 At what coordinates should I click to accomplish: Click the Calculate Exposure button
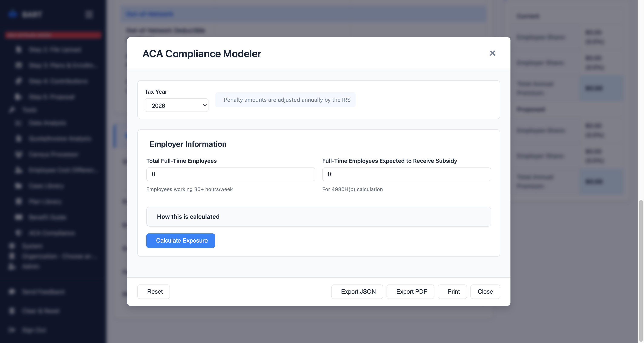click(x=181, y=241)
